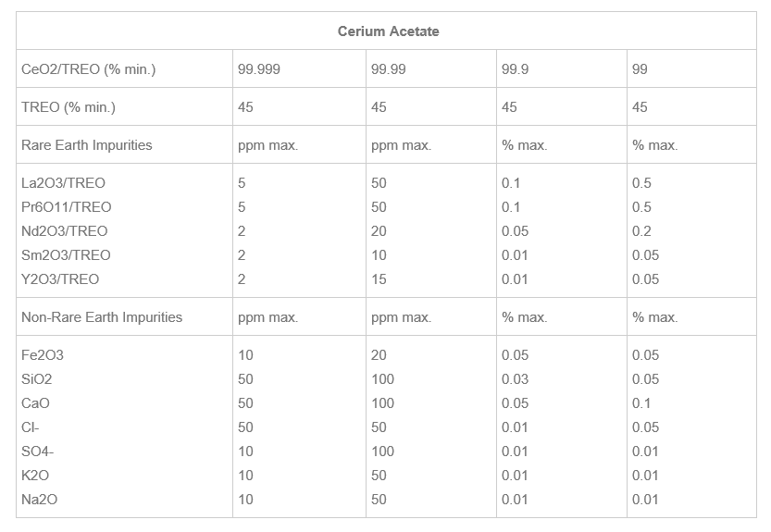Select the "La2O3/TREO" impurity label
This screenshot has height=532, width=771.
coord(63,183)
